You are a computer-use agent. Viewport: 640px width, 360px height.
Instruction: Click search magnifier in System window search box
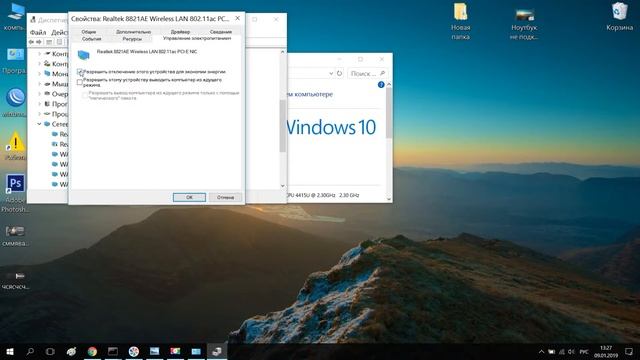(x=382, y=73)
